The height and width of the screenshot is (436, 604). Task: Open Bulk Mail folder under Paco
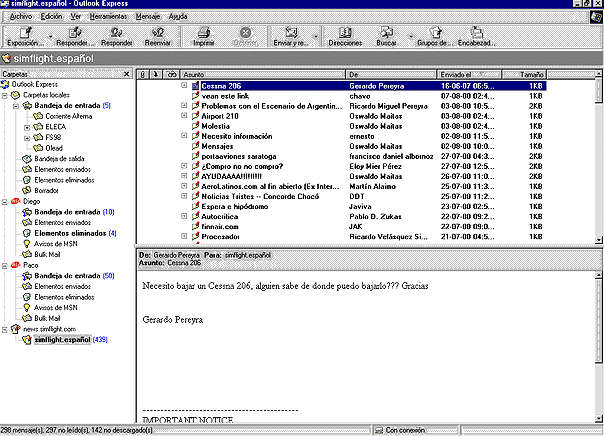[47, 318]
